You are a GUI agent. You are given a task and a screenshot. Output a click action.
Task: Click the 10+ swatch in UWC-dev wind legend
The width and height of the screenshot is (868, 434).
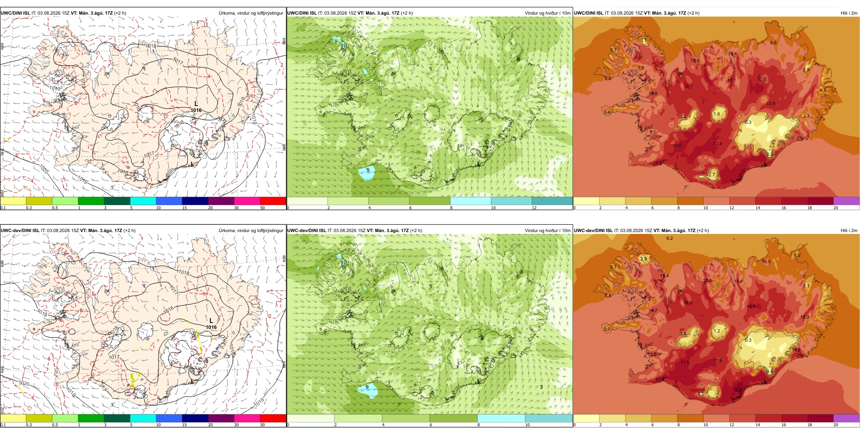(x=549, y=418)
